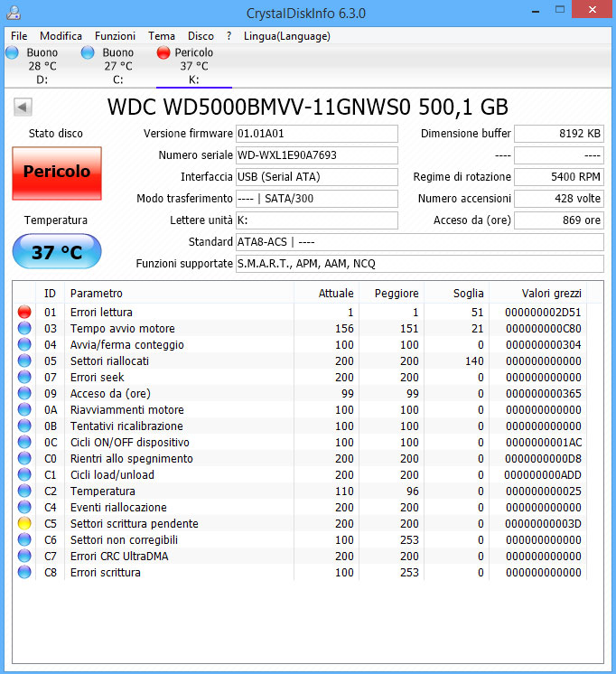This screenshot has width=616, height=674.
Task: Open the Tema menu
Action: point(161,36)
